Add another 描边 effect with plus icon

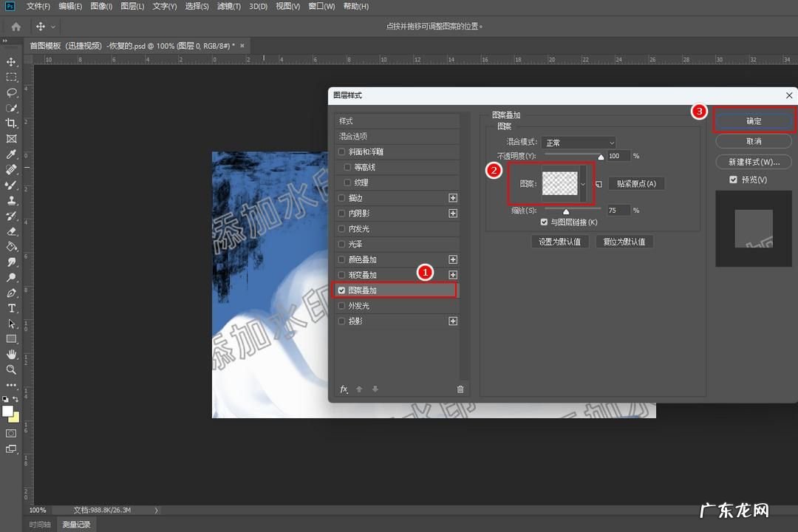pos(453,198)
